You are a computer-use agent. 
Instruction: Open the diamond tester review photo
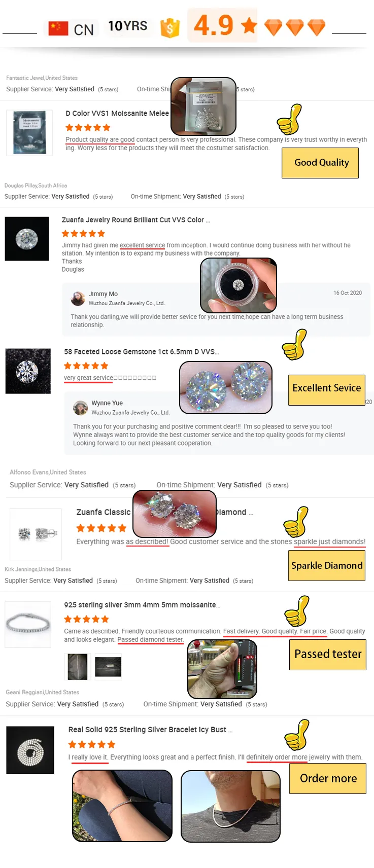222,669
